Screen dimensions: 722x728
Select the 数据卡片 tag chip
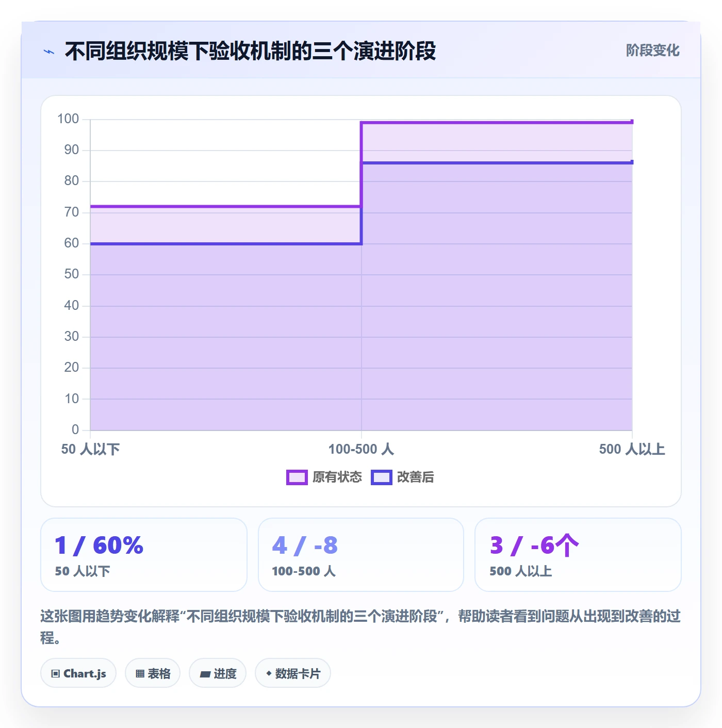(x=293, y=673)
